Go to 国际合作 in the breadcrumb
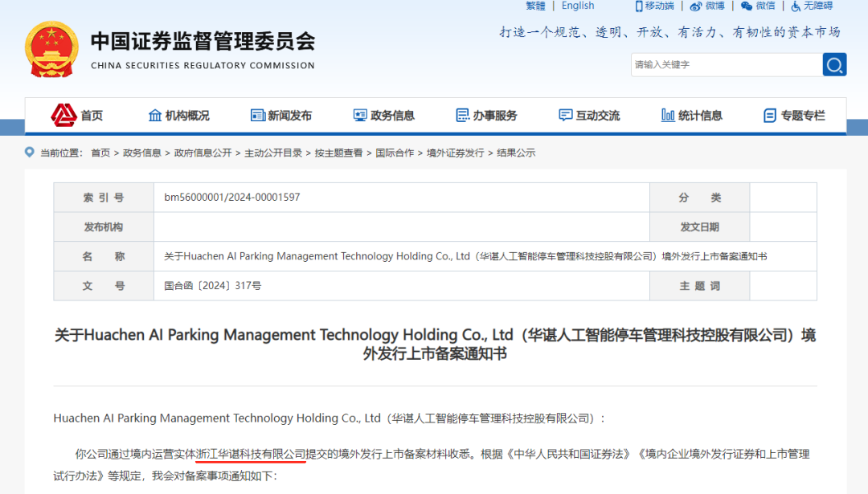 click(x=394, y=153)
